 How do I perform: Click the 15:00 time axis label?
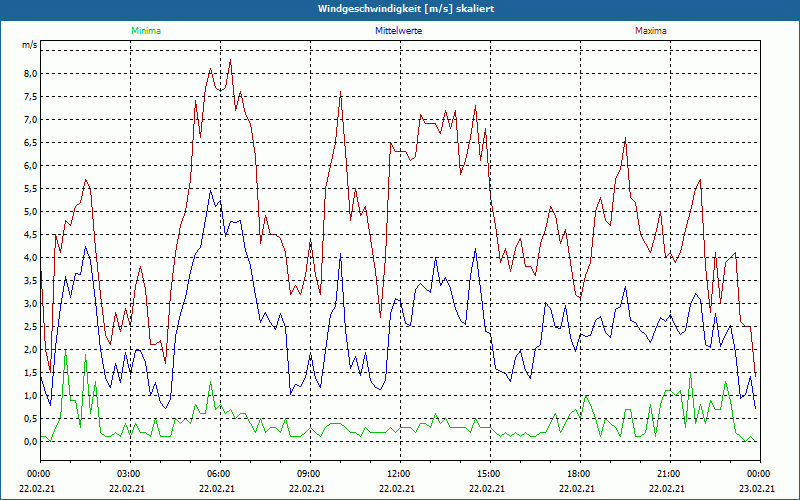(490, 474)
